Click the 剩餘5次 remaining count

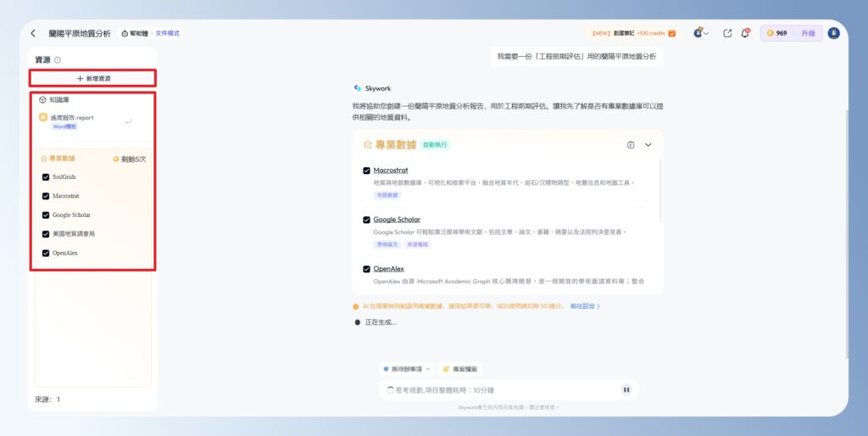pos(134,159)
